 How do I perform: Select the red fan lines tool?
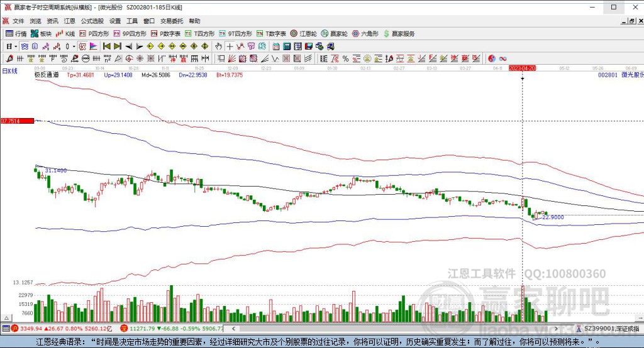tap(232, 58)
